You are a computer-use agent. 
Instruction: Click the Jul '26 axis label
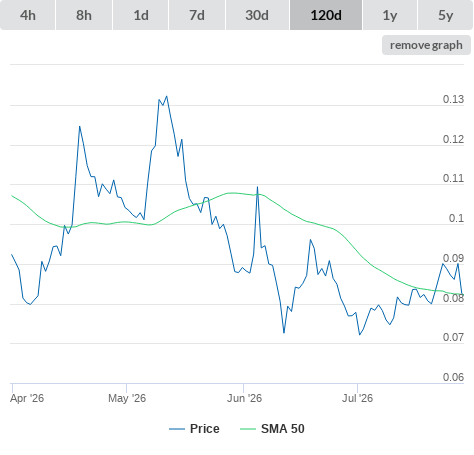click(x=357, y=398)
